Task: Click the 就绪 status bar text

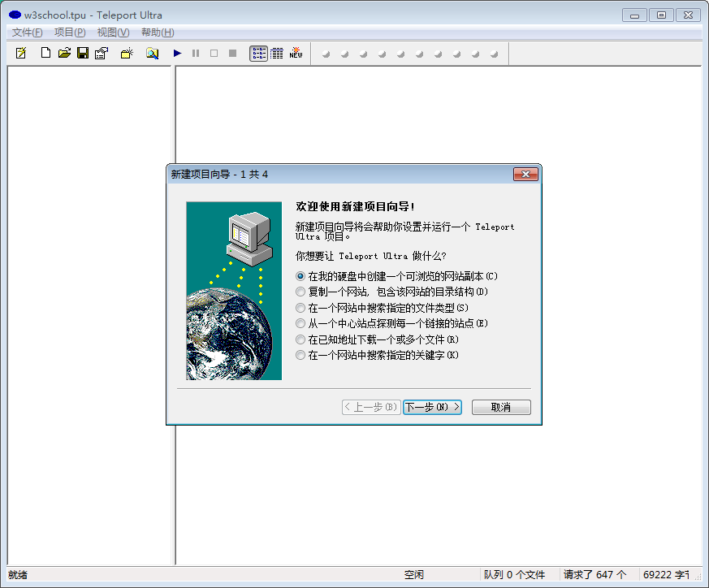Action: 18,575
